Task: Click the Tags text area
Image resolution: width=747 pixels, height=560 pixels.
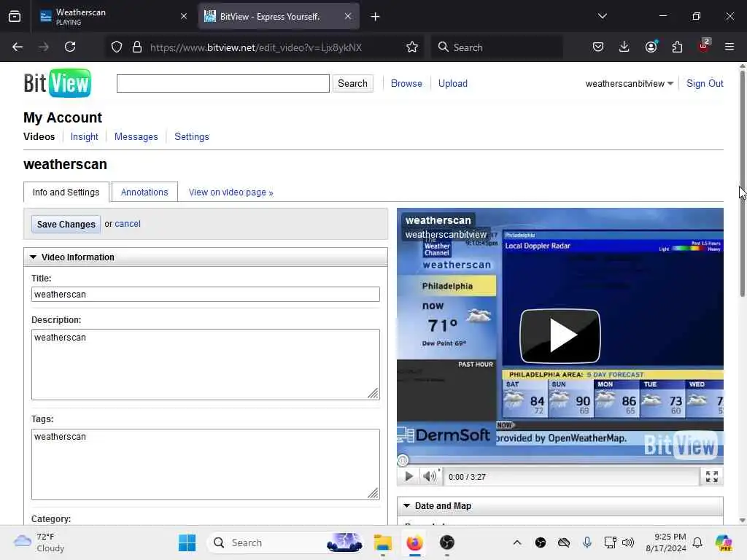Action: click(205, 464)
